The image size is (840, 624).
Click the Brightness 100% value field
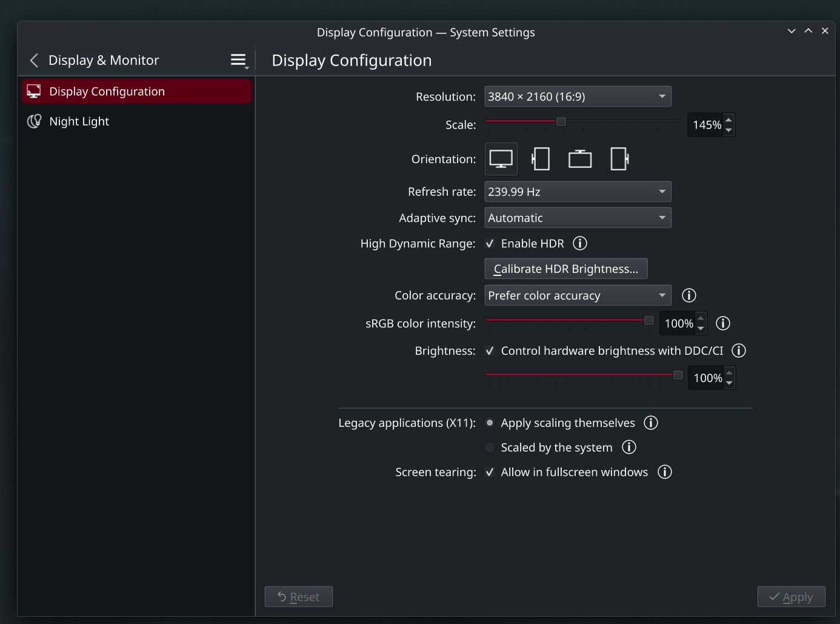(x=707, y=378)
